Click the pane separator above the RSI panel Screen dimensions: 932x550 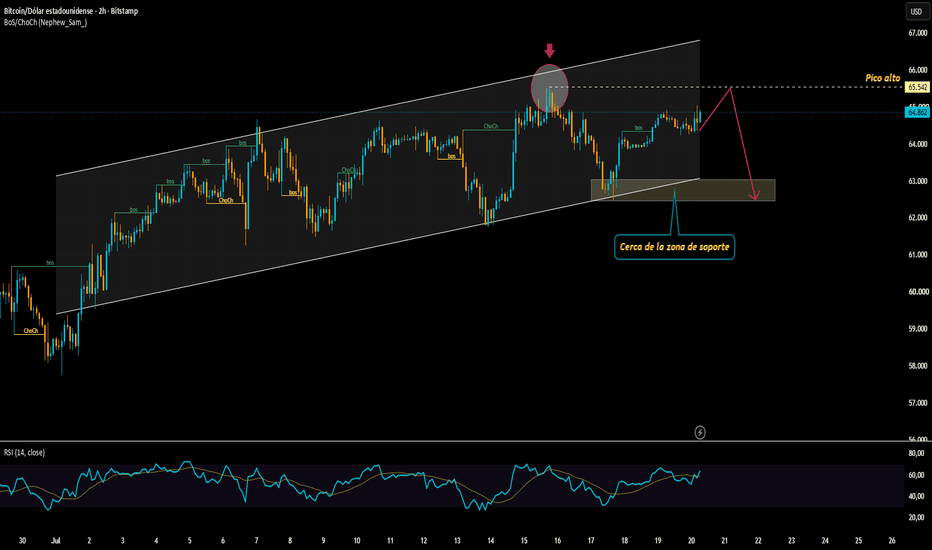pos(466,441)
